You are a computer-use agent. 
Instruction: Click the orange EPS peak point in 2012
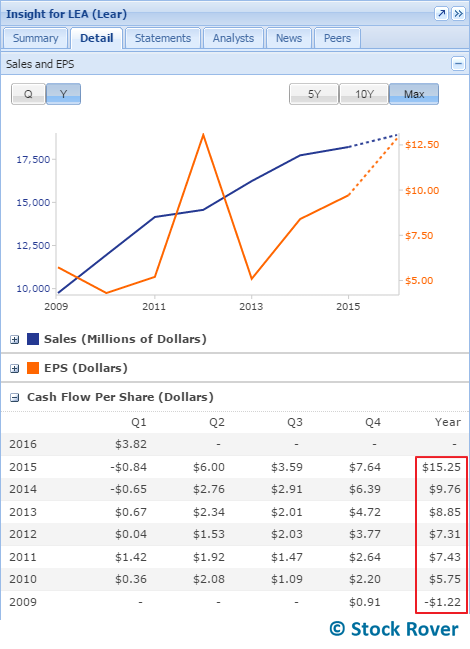point(203,135)
